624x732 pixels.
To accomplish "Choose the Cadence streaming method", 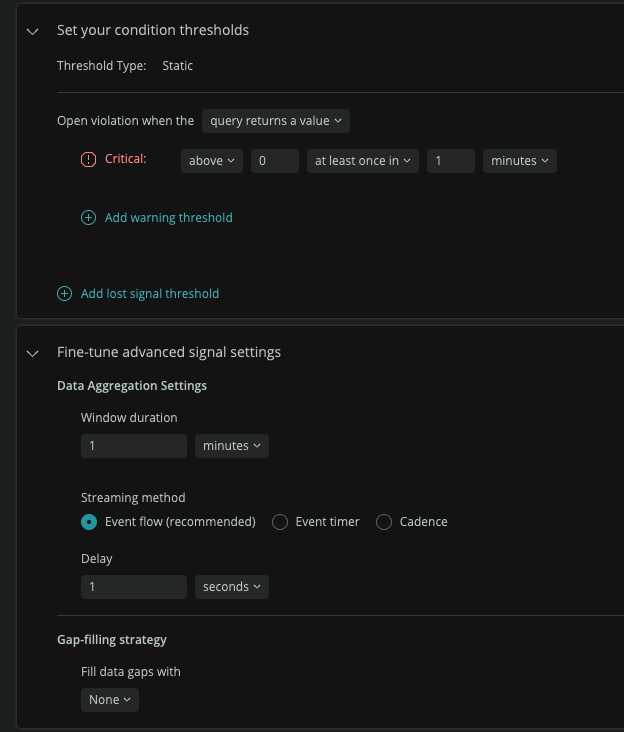I will click(384, 522).
